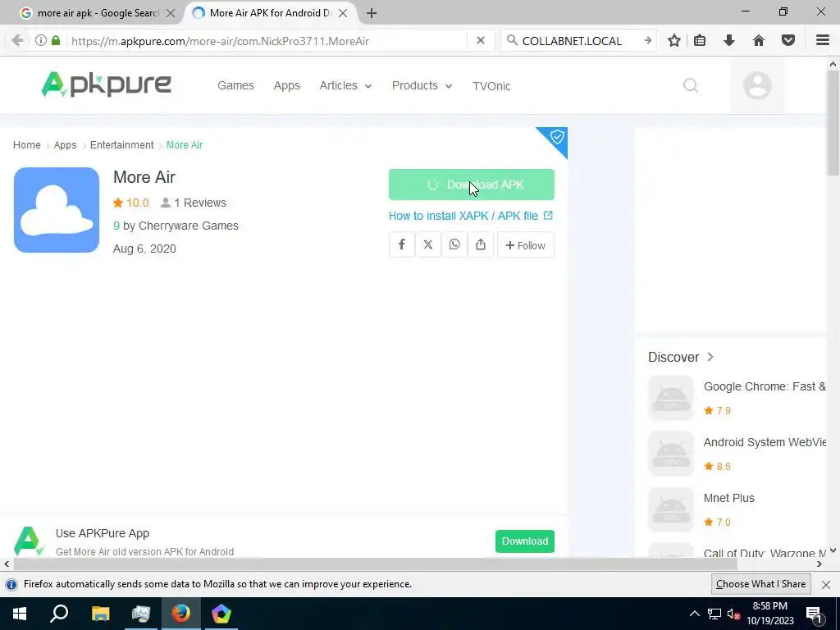Click the COLLABNET.LOCAL search box

click(578, 41)
